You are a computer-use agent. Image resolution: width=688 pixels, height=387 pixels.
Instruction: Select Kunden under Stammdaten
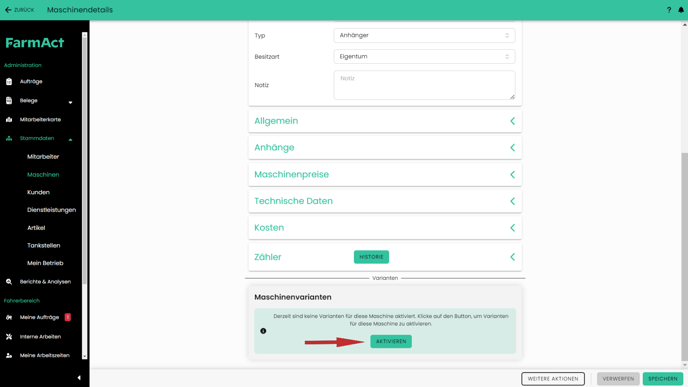(x=38, y=192)
